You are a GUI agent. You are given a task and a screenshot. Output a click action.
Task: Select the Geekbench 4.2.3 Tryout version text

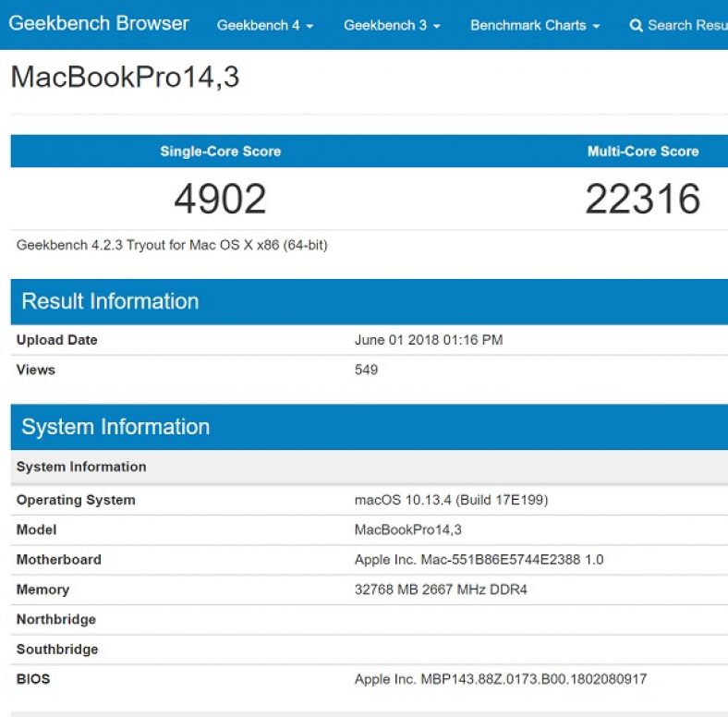[172, 245]
